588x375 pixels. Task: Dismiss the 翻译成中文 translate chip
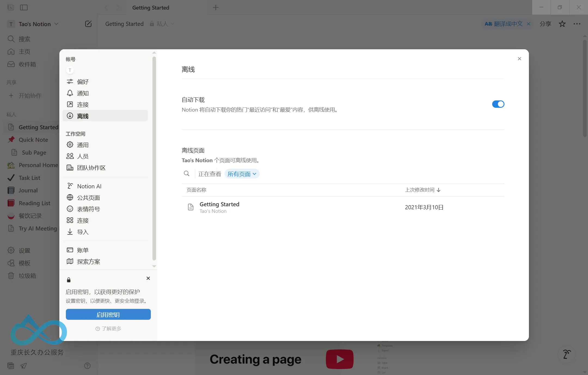(x=528, y=24)
